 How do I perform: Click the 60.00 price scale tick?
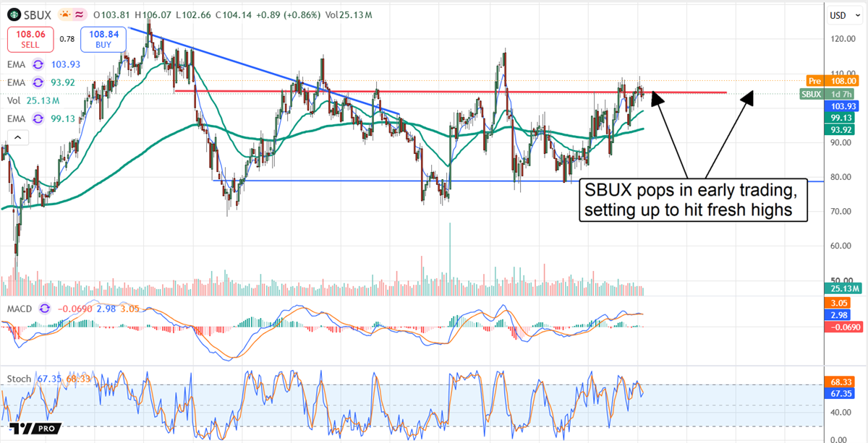[x=842, y=246]
